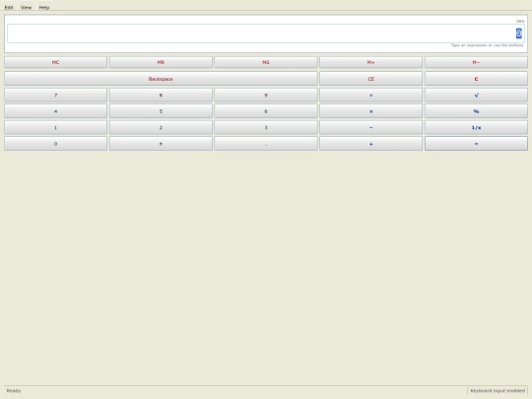
Task: Click the 'Ready' status bar text
Action: [x=14, y=391]
